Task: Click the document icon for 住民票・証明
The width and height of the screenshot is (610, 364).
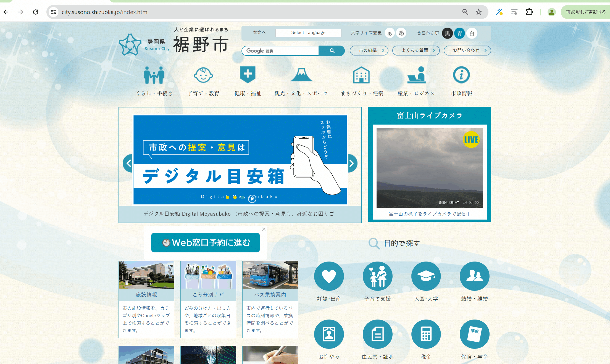Action: (377, 334)
